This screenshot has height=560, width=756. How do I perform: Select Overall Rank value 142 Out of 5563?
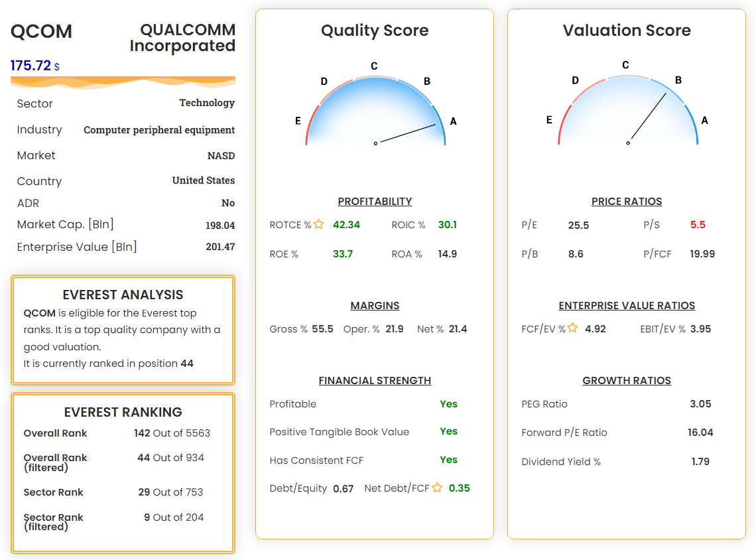pyautogui.click(x=172, y=433)
